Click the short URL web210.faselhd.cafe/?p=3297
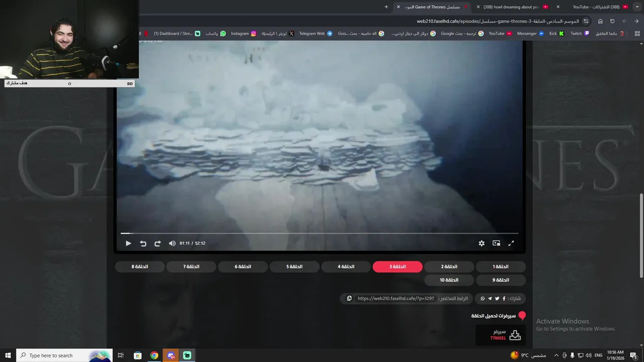Screen dimensions: 644x362 tap(396, 299)
